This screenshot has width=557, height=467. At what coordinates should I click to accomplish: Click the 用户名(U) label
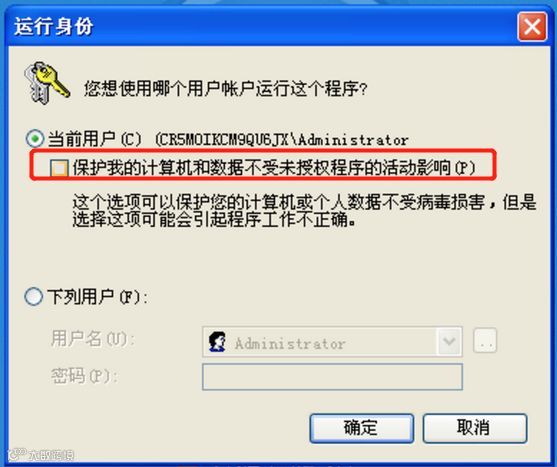[93, 339]
